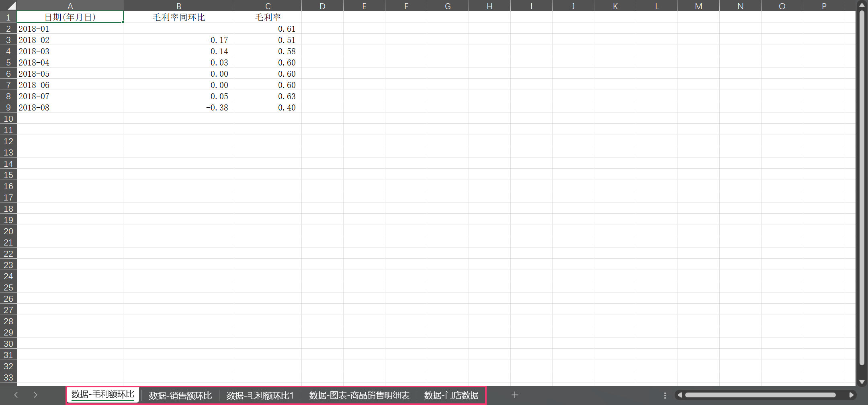Open the 数据-门店数据 sheet tab
This screenshot has width=868, height=405.
pos(451,395)
